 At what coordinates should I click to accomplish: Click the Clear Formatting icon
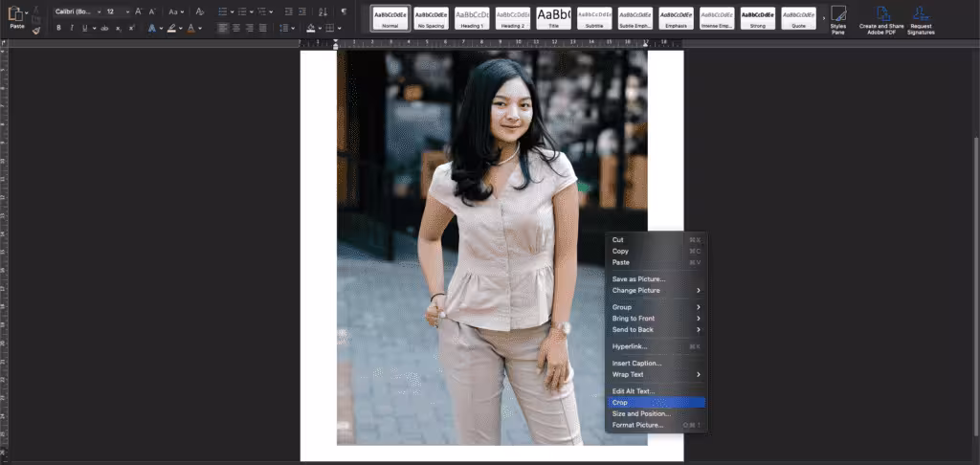[x=199, y=11]
